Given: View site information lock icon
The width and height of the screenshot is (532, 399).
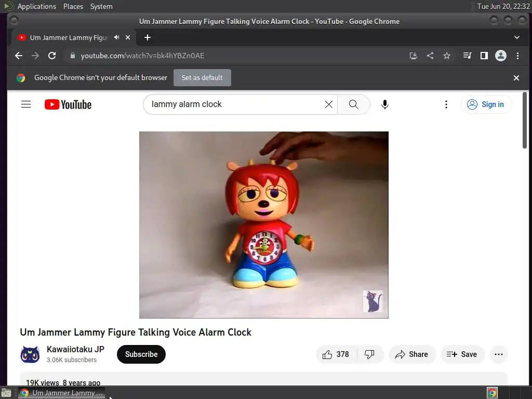Looking at the screenshot, I should 73,56.
